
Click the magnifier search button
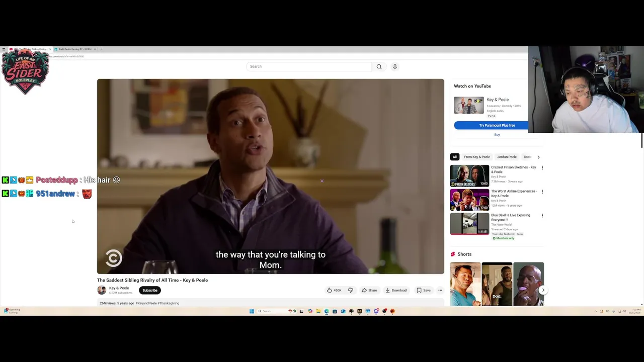tap(379, 66)
